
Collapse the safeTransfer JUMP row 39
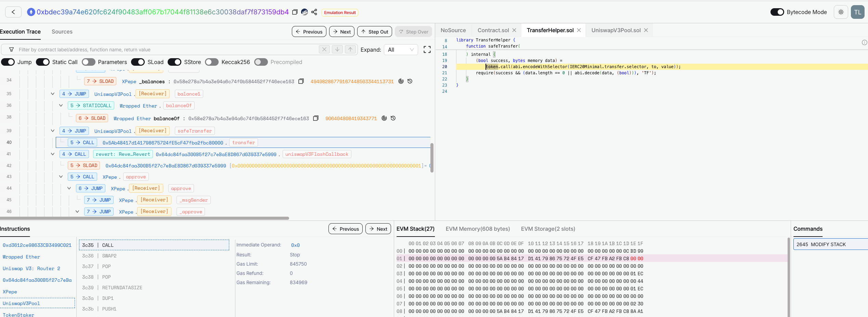click(53, 131)
